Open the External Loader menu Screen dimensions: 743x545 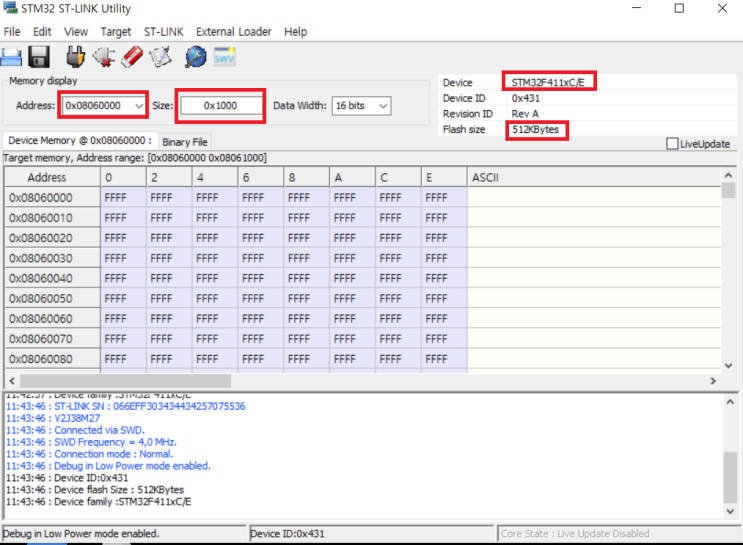233,32
